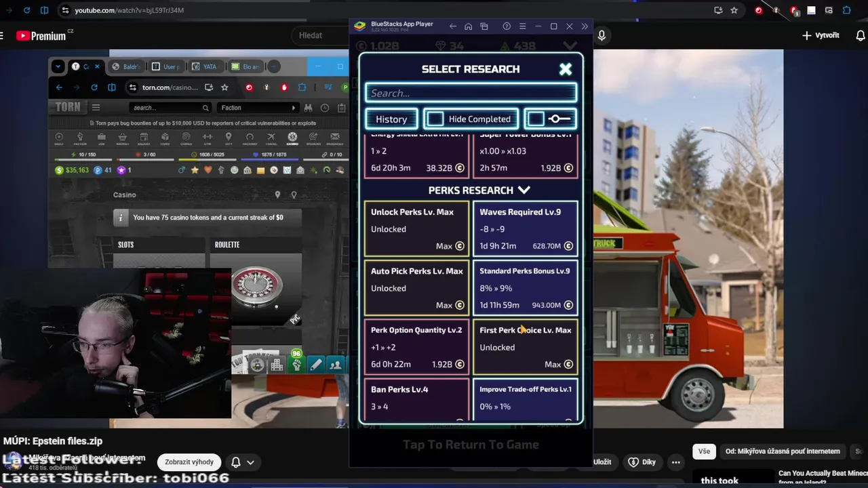Click YouTube voice search microphone

coord(601,35)
